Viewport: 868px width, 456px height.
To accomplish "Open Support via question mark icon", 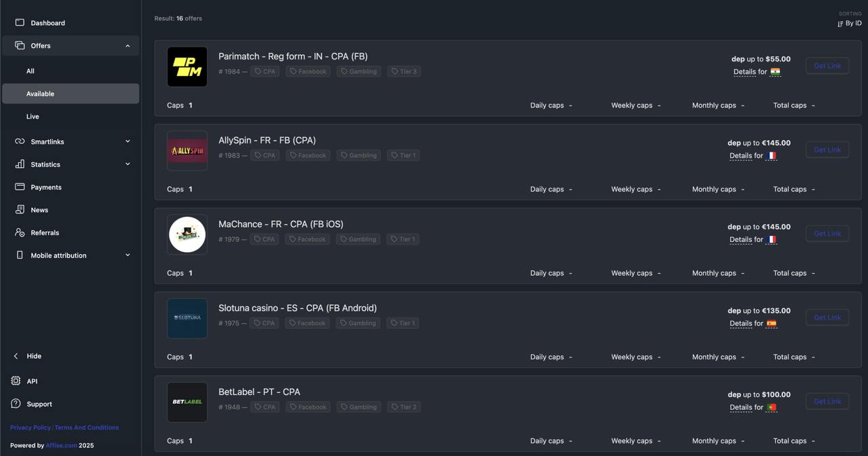I will click(16, 404).
